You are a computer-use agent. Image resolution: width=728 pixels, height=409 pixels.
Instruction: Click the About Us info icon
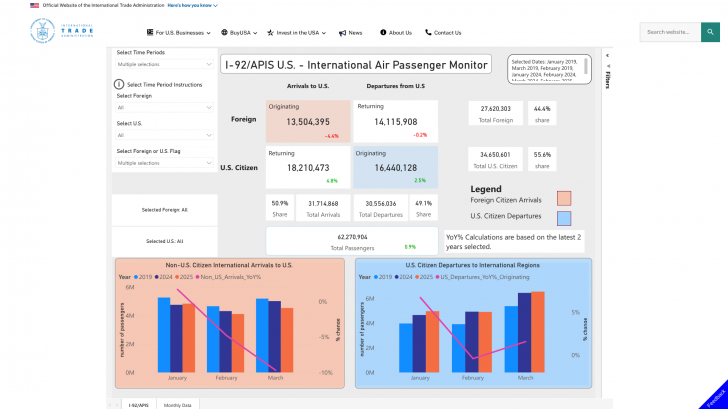click(x=382, y=32)
